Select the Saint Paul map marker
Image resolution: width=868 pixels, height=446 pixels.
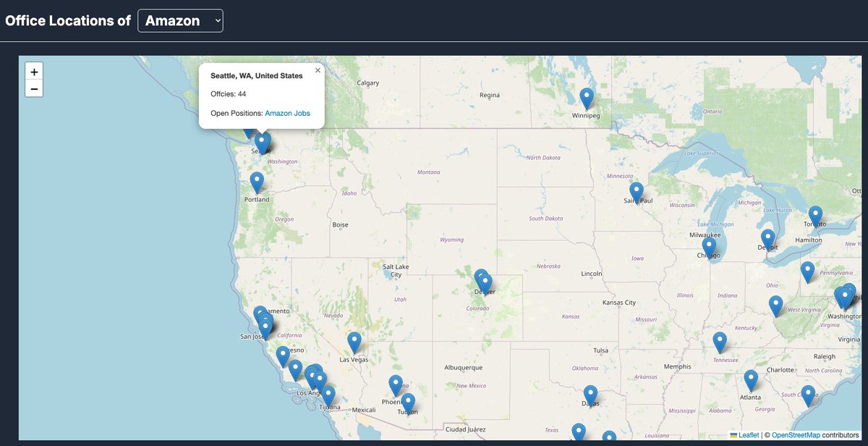coord(637,193)
